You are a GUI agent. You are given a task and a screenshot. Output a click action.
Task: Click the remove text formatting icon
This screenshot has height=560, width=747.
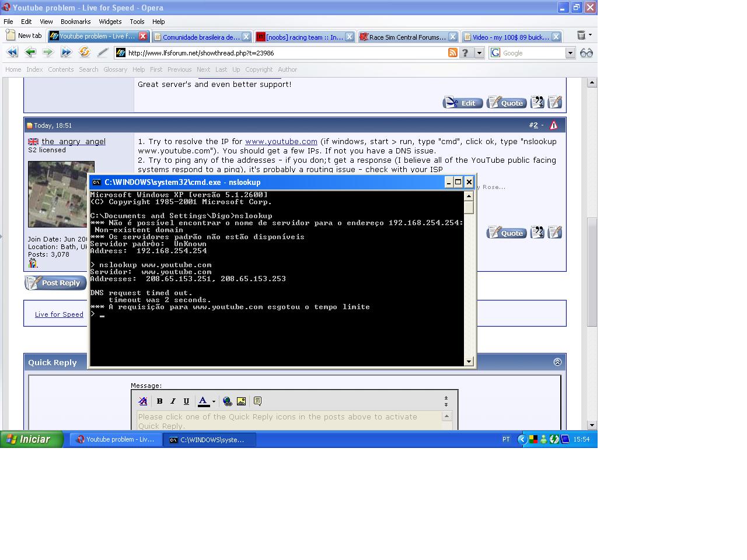tap(143, 401)
